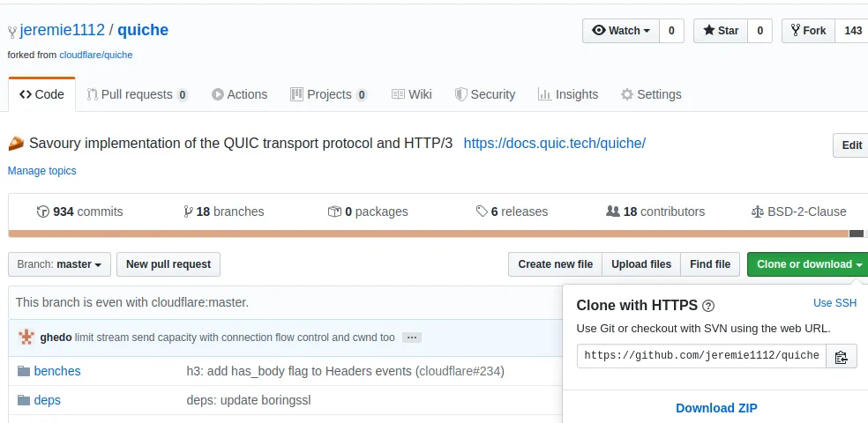Open the Branch: master selector
868x423 pixels.
[60, 264]
